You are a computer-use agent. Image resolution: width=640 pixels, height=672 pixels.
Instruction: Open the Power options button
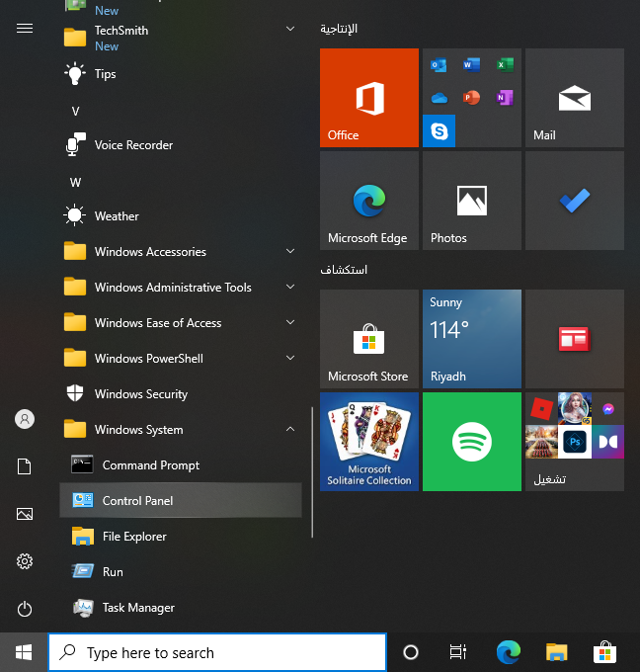[25, 609]
